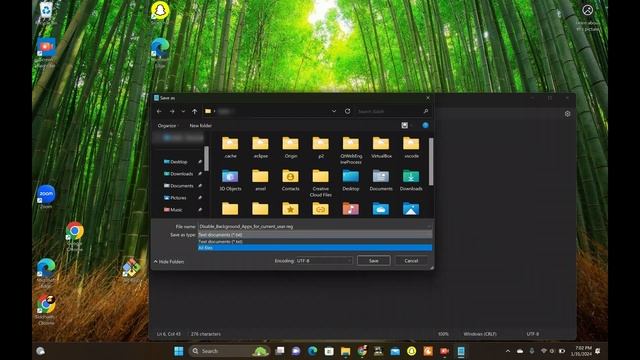Open the blue help icon
Screen dimensions: 640x360
425,125
